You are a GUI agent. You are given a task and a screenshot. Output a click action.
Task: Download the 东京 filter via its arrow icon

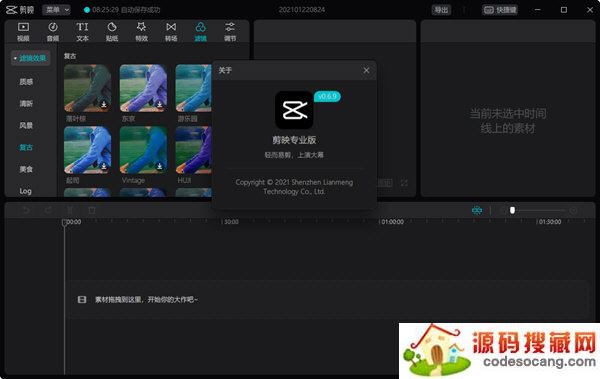[160, 105]
